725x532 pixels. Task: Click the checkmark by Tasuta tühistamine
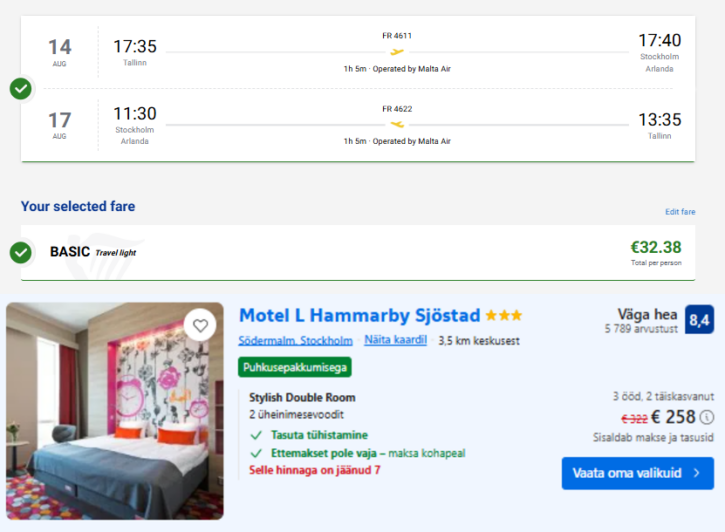(x=256, y=435)
